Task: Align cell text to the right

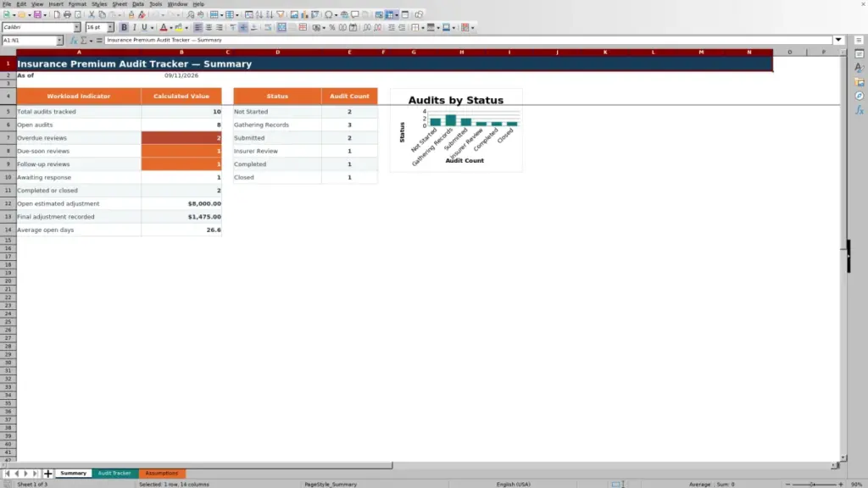Action: [220, 27]
